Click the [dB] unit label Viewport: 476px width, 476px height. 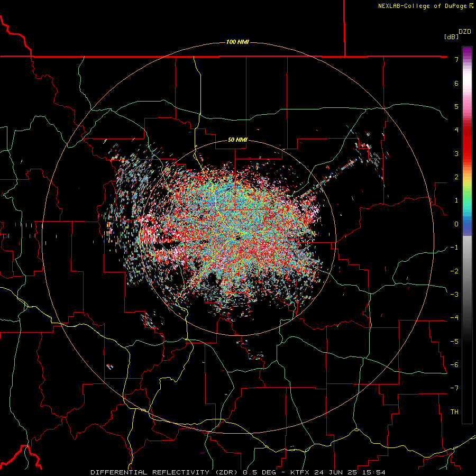pyautogui.click(x=452, y=36)
